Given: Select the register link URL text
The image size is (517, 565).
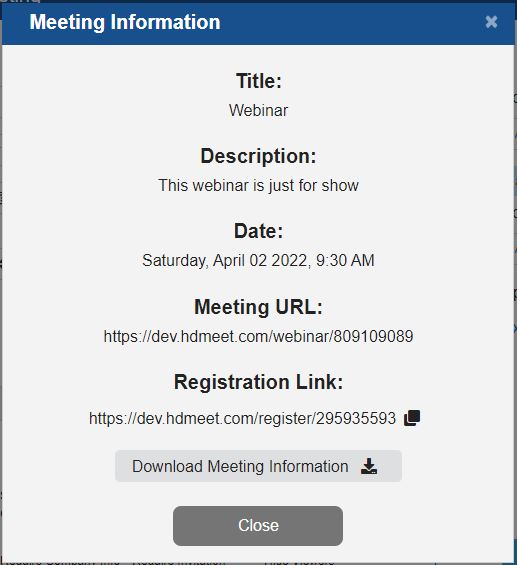Looking at the screenshot, I should click(x=242, y=418).
